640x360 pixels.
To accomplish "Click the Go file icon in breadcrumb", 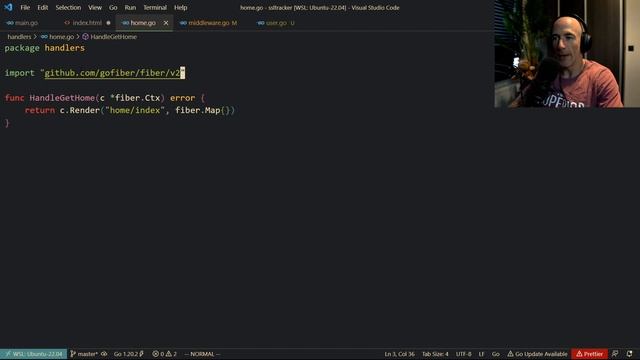I will click(x=44, y=37).
